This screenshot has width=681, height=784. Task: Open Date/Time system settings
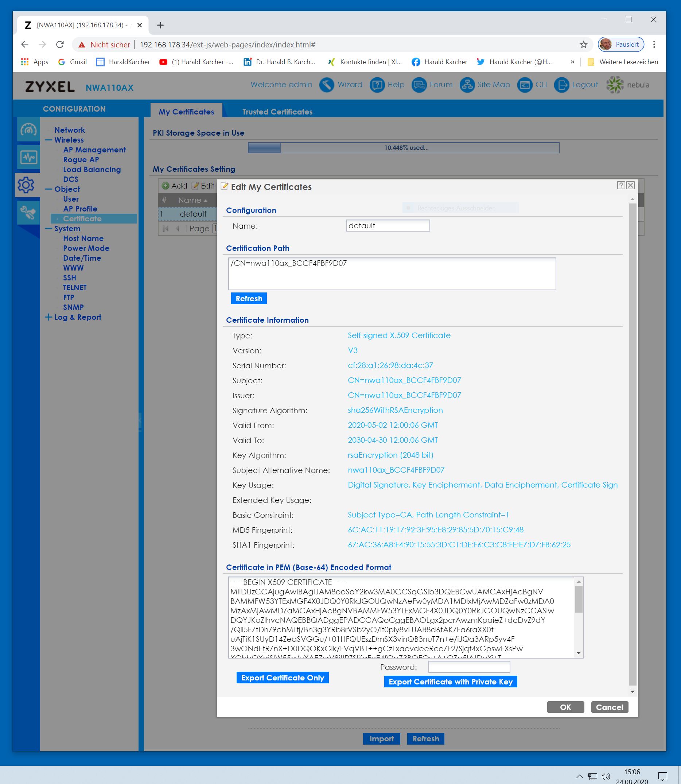coord(82,258)
